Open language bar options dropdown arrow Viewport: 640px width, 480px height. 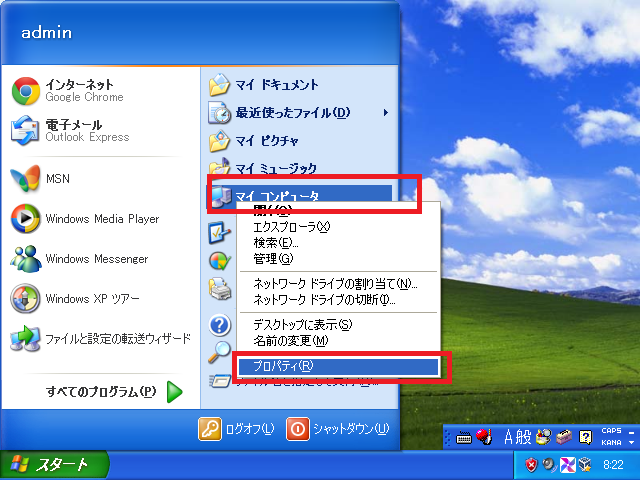click(632, 442)
